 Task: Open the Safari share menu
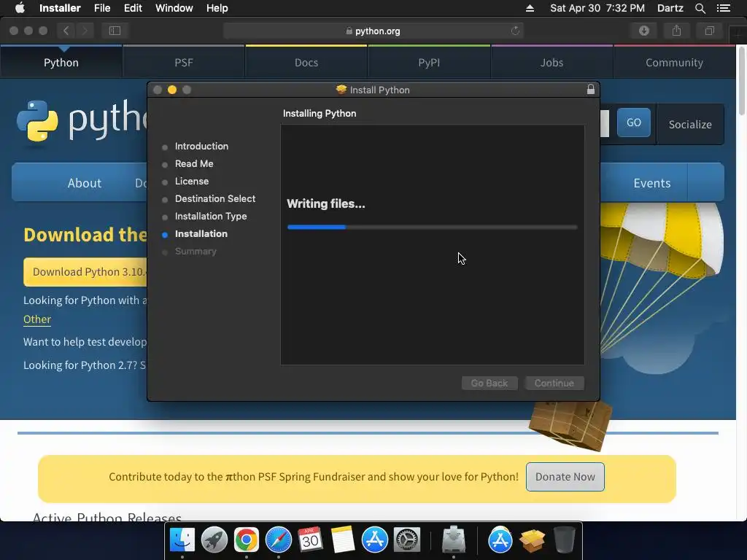point(676,31)
